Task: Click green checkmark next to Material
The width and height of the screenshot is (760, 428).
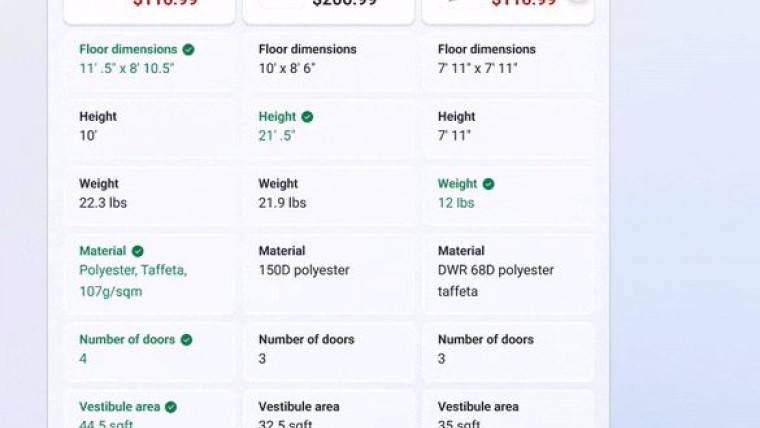Action: [138, 251]
